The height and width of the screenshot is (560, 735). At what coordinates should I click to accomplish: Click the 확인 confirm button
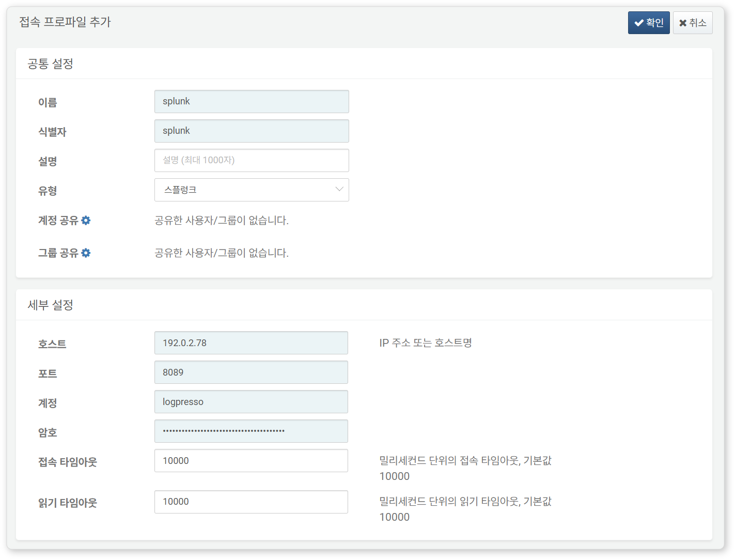(x=649, y=23)
